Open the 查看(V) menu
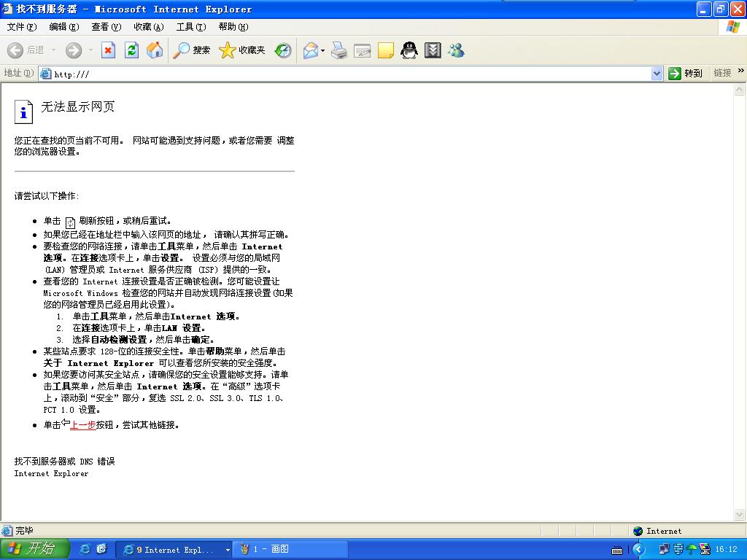This screenshot has height=560, width=747. [107, 27]
